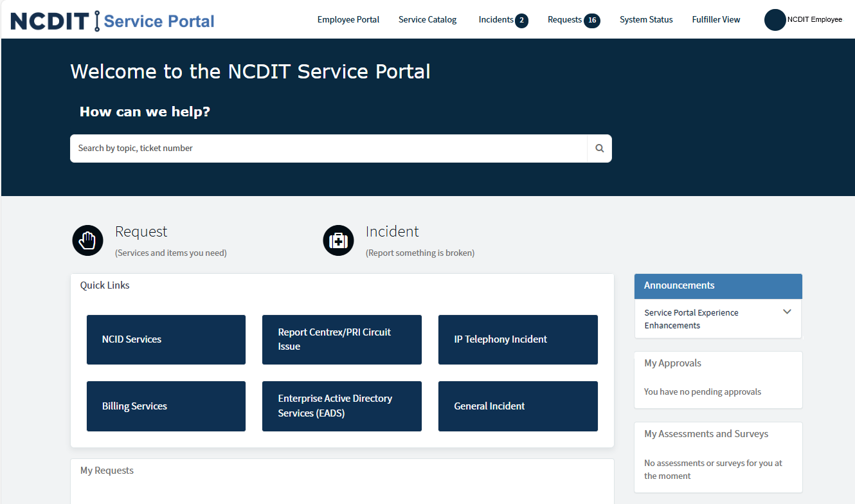This screenshot has width=855, height=504.
Task: Select the Request hand icon
Action: click(87, 240)
